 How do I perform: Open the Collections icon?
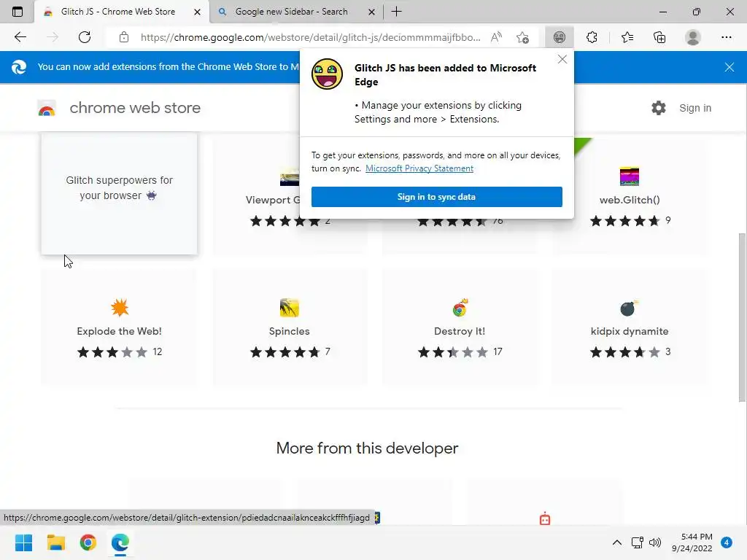pos(659,37)
